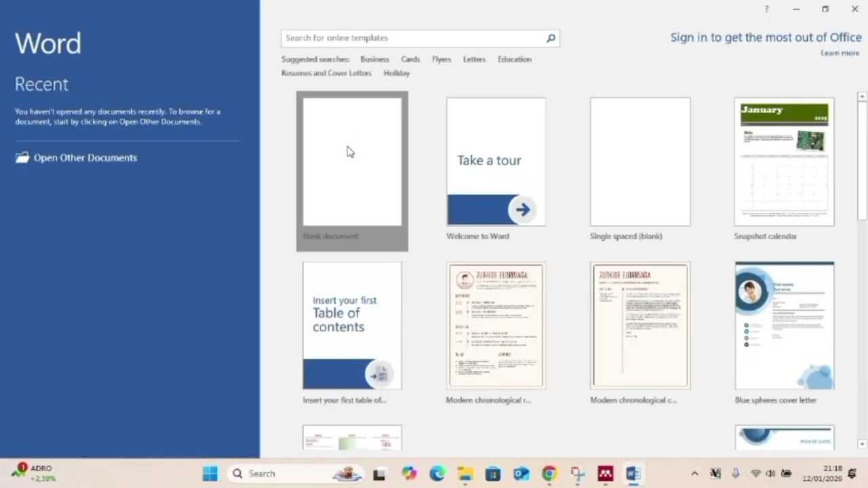868x488 pixels.
Task: Click the Word icon in the taskbar
Action: (633, 473)
